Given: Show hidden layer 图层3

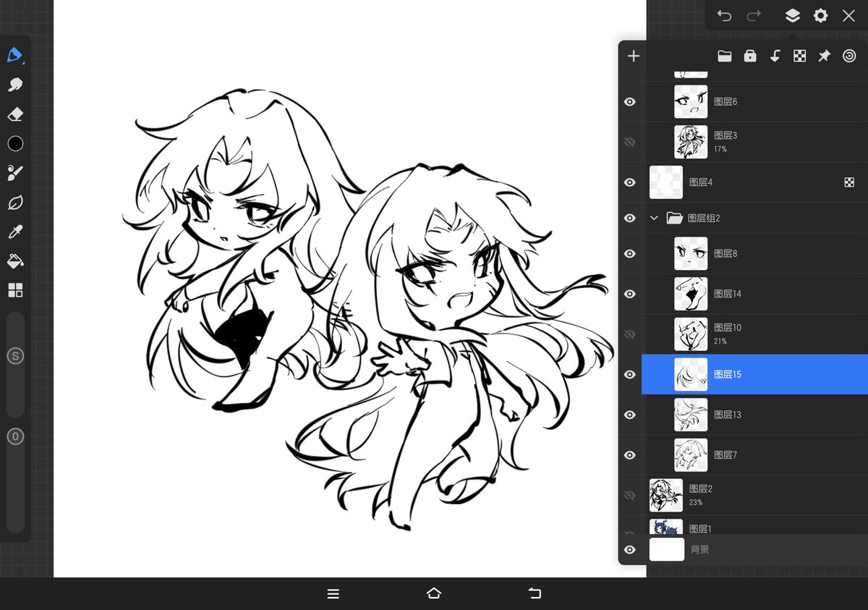Looking at the screenshot, I should point(630,142).
